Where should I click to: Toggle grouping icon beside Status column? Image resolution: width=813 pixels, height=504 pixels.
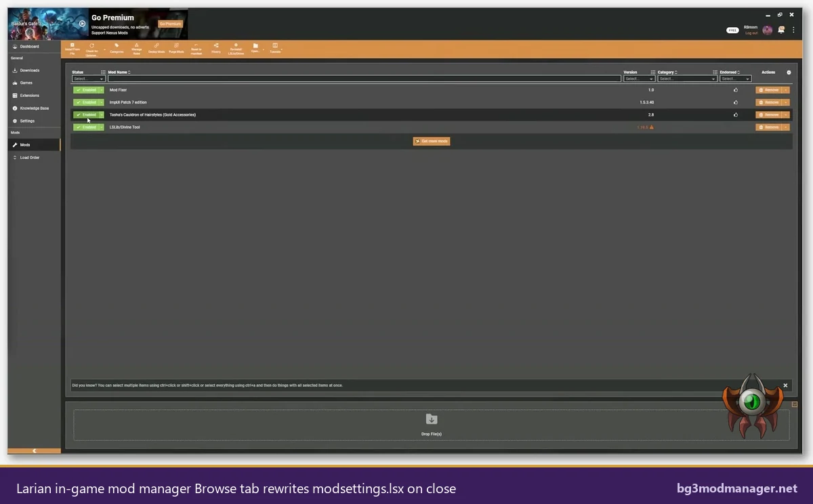pos(103,72)
